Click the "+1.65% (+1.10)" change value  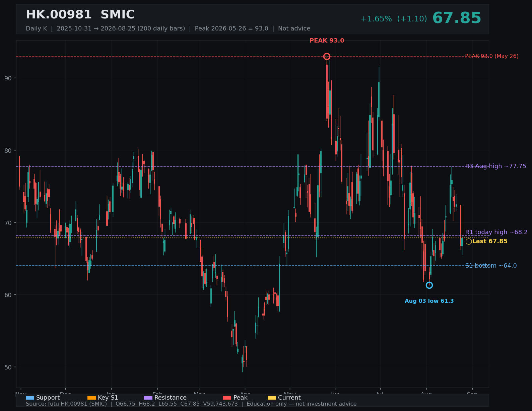pos(394,19)
